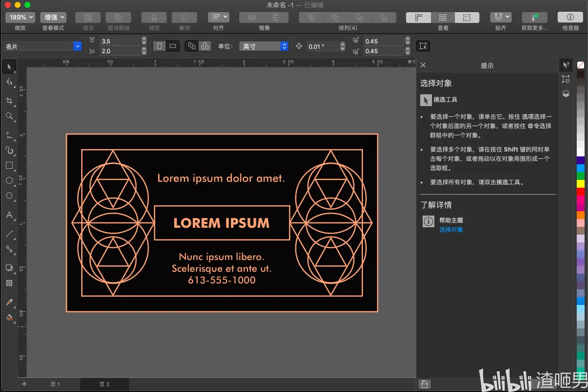Select the Rectangle tool
Screen dimensions: 588x392
tap(9, 165)
